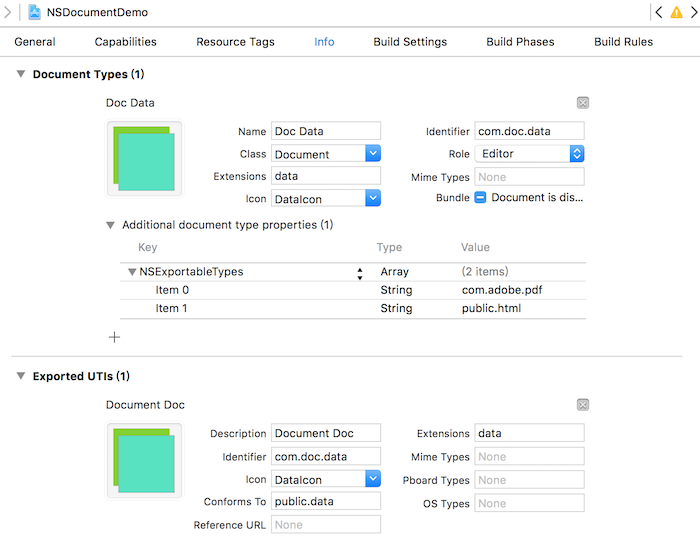Collapse the Document Types section
This screenshot has width=700, height=545.
coord(20,75)
